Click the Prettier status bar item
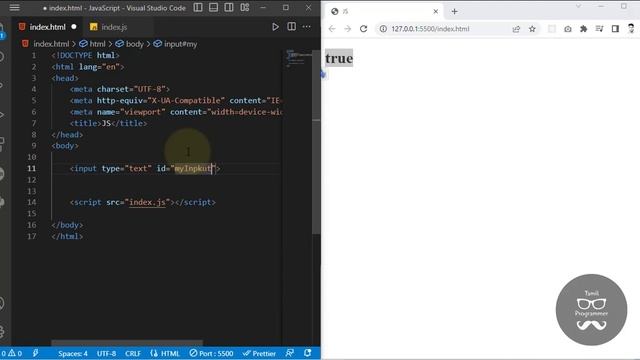 [259, 353]
